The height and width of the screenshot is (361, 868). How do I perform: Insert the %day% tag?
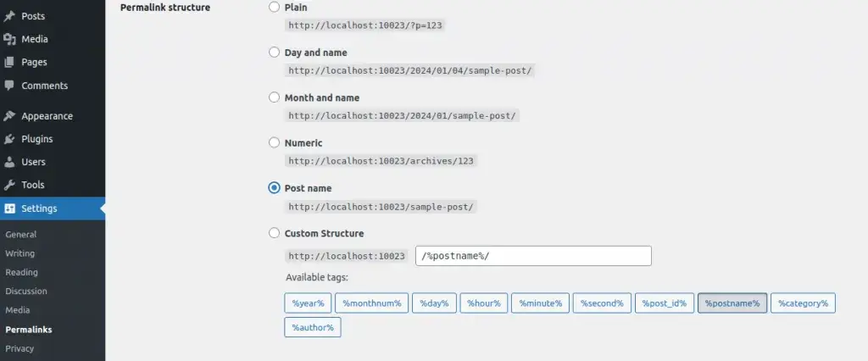(434, 303)
